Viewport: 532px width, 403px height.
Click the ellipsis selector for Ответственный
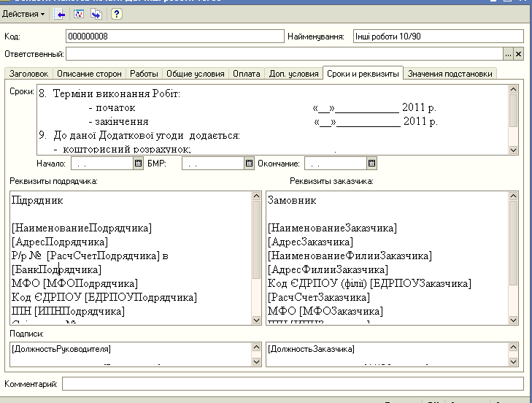508,54
